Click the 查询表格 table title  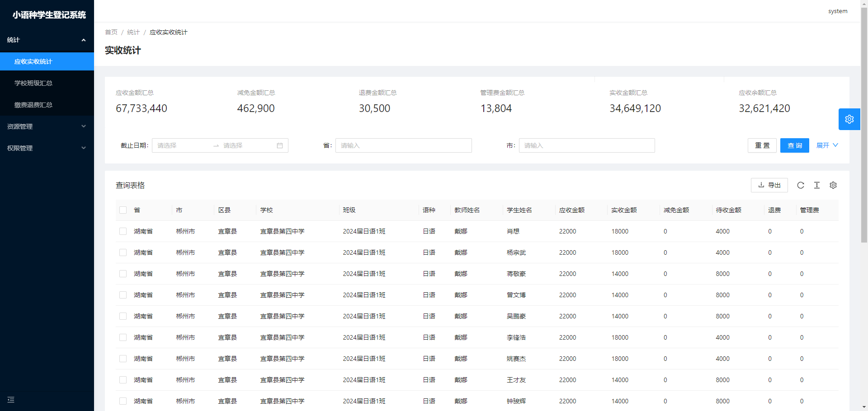[130, 185]
